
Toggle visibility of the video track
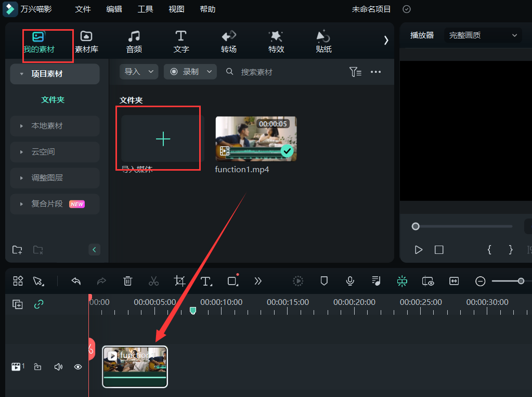(x=78, y=366)
